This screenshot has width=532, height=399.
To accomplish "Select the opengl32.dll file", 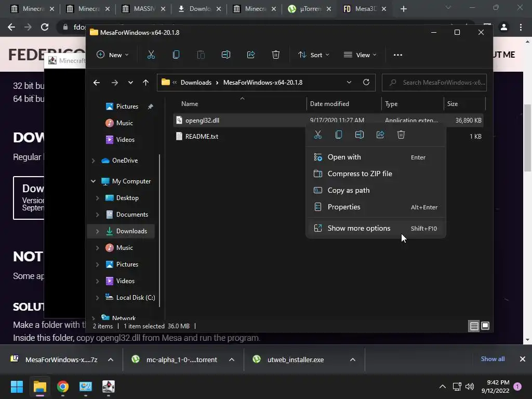I will click(x=202, y=120).
